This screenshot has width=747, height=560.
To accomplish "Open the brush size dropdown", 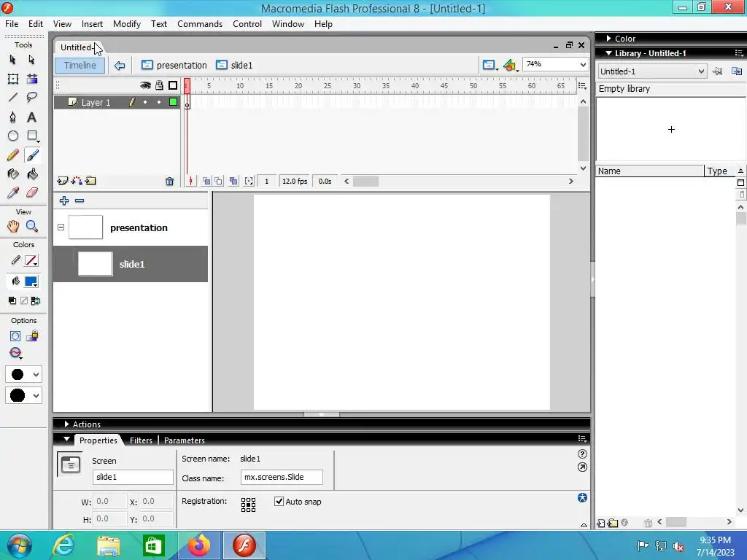I will click(x=23, y=374).
